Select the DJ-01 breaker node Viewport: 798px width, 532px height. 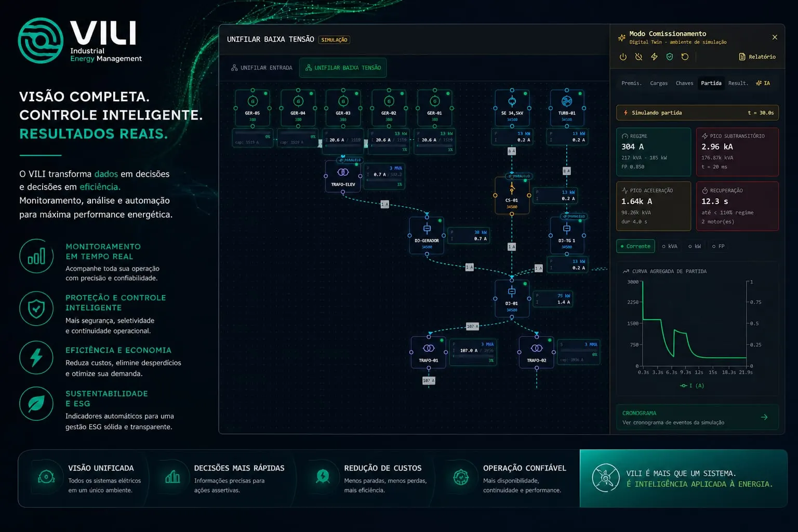point(512,299)
